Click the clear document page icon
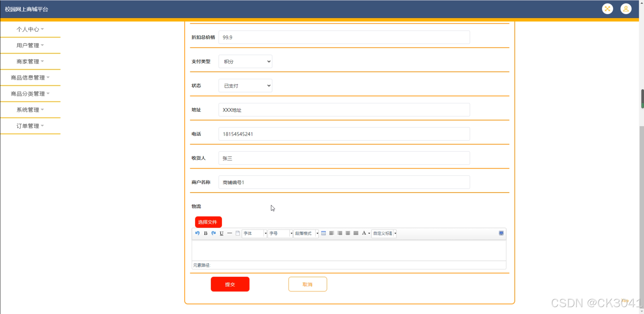The width and height of the screenshot is (644, 314). click(x=238, y=233)
